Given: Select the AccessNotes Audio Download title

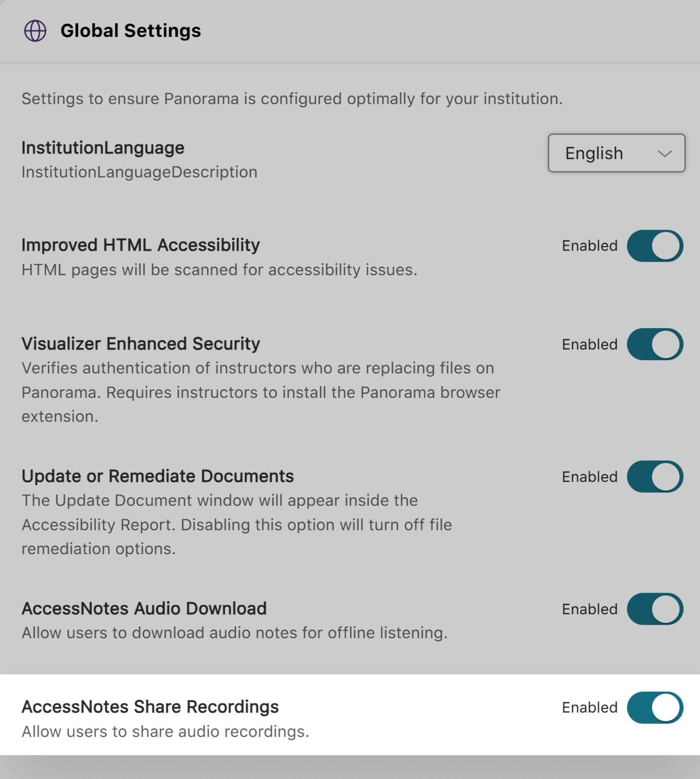Looking at the screenshot, I should click(144, 609).
